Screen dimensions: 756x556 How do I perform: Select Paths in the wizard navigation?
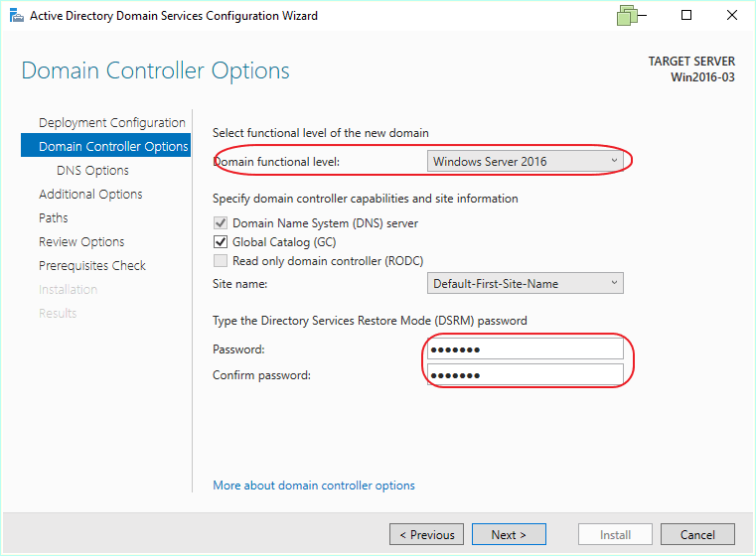54,218
